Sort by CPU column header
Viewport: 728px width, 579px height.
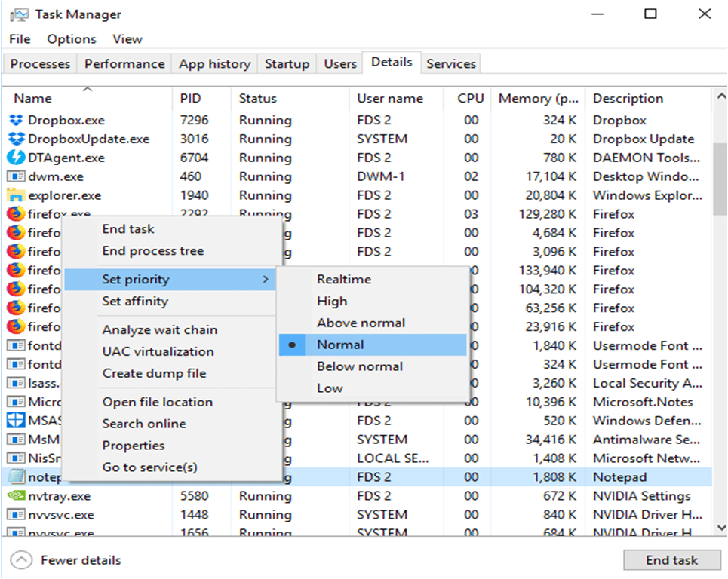[468, 98]
